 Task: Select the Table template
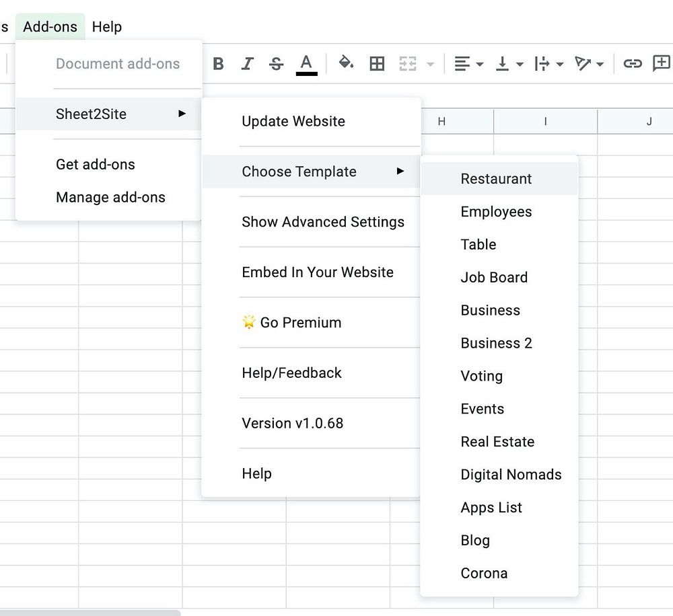[499, 245]
